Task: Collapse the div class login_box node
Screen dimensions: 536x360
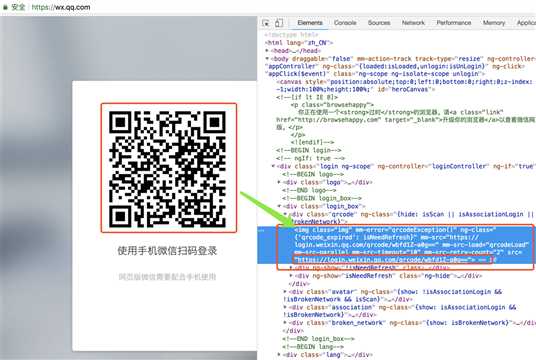Action: [x=279, y=206]
